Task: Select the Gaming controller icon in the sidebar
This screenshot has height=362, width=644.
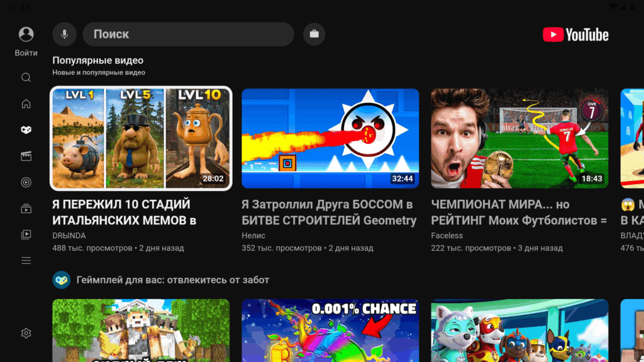Action: (x=26, y=129)
